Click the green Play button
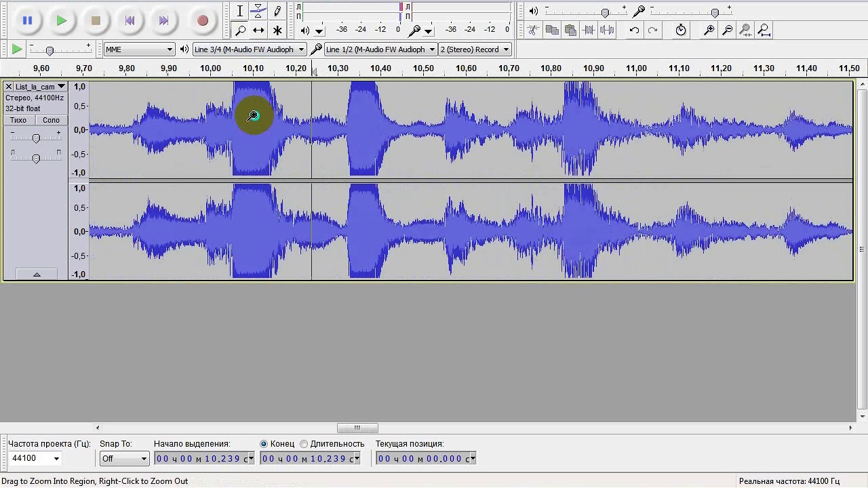This screenshot has width=868, height=488. 61,20
